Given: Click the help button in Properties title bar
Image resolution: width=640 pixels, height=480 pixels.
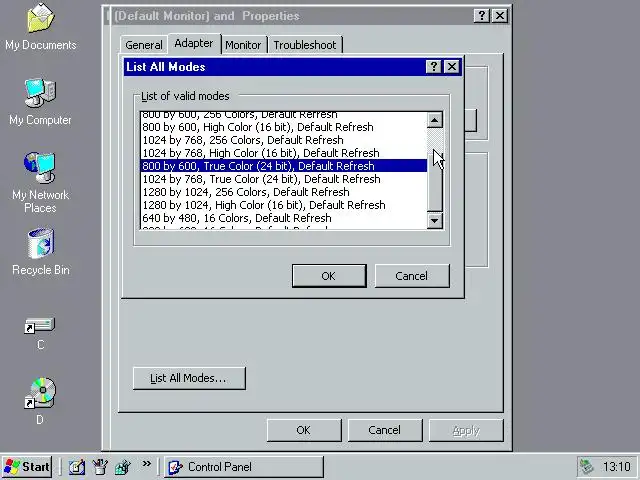Looking at the screenshot, I should [482, 16].
